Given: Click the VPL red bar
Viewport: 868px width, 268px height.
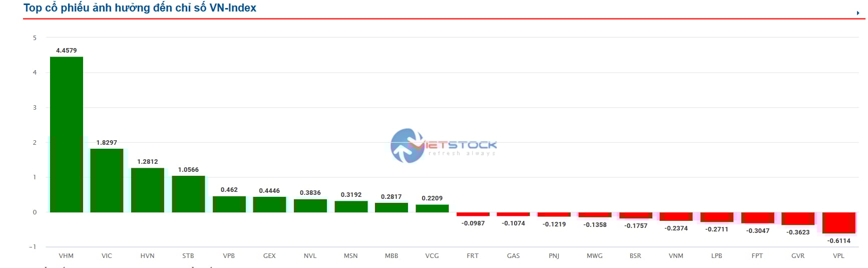Looking at the screenshot, I should point(839,223).
